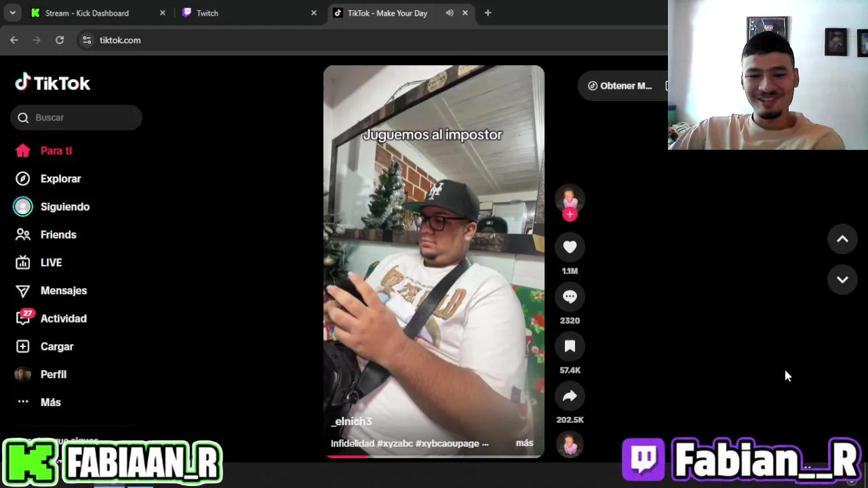Close the TikTok browser tab

(x=465, y=13)
